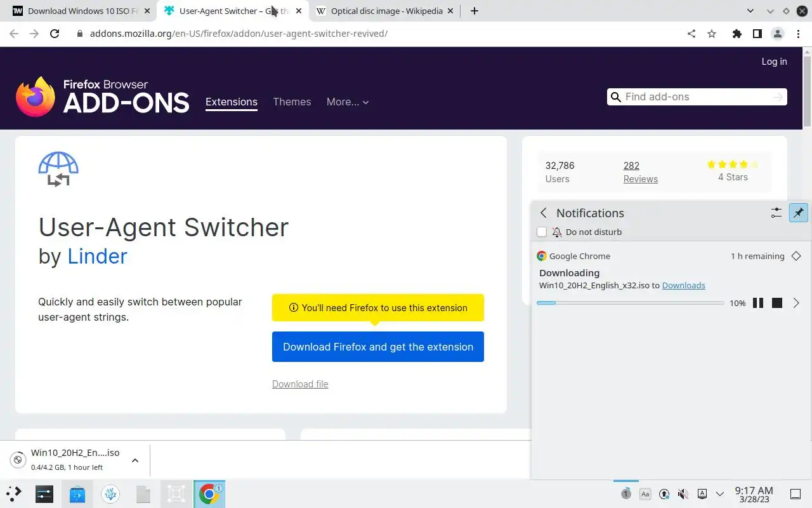812x508 pixels.
Task: Unpin the Notifications panel with the pin icon
Action: click(x=798, y=213)
